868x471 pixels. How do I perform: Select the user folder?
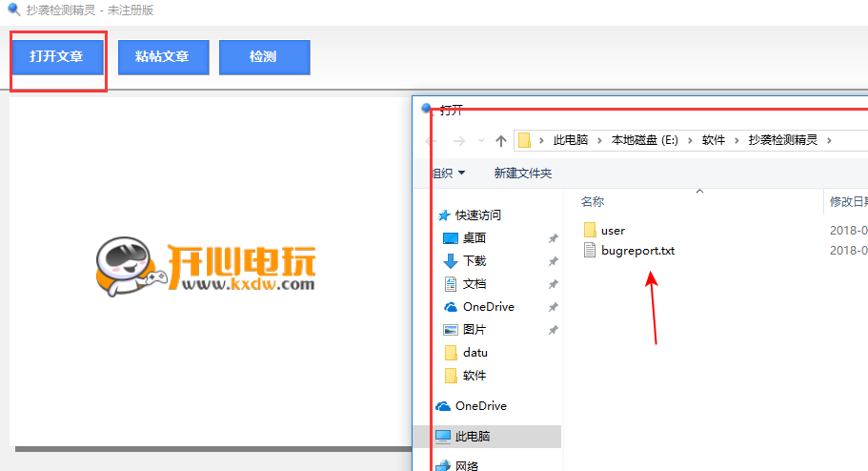point(613,231)
